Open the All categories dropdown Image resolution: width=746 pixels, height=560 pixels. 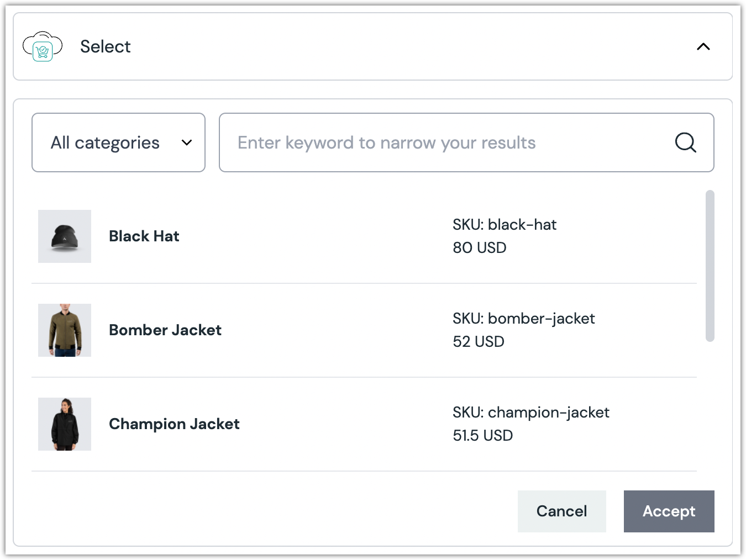(x=118, y=142)
